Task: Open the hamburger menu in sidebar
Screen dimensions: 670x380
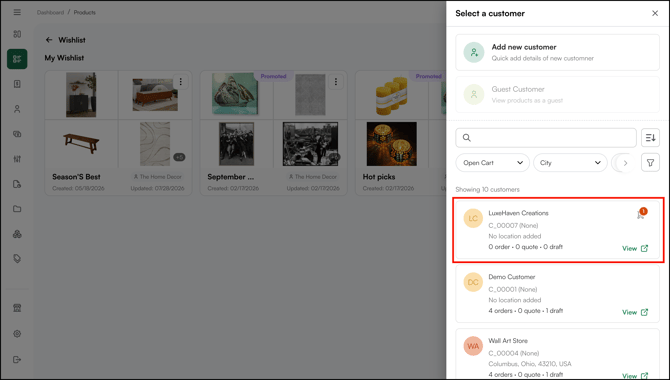Action: tap(17, 12)
